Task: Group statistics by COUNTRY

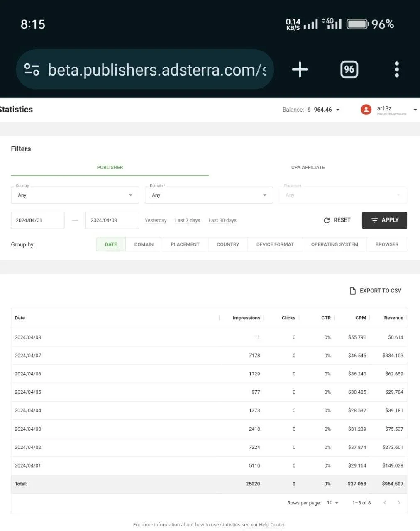Action: pyautogui.click(x=228, y=244)
